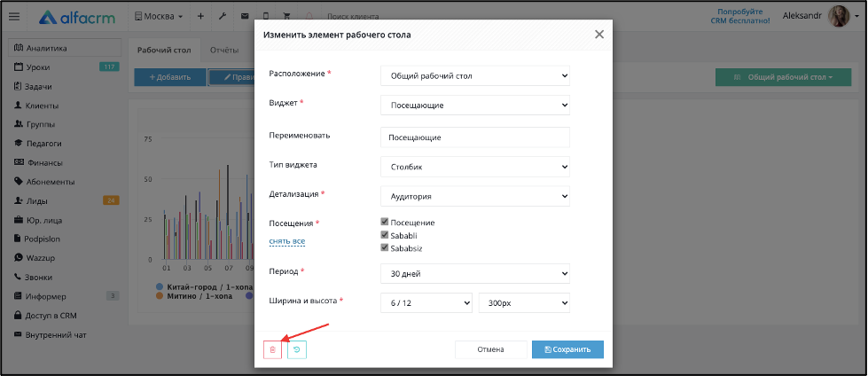Switch to the Отчёты tab

point(224,50)
